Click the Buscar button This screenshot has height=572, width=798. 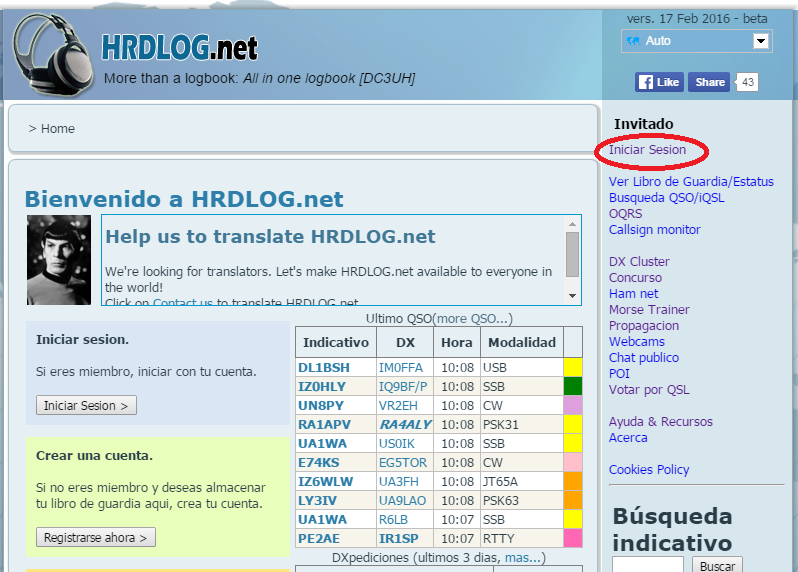(717, 565)
